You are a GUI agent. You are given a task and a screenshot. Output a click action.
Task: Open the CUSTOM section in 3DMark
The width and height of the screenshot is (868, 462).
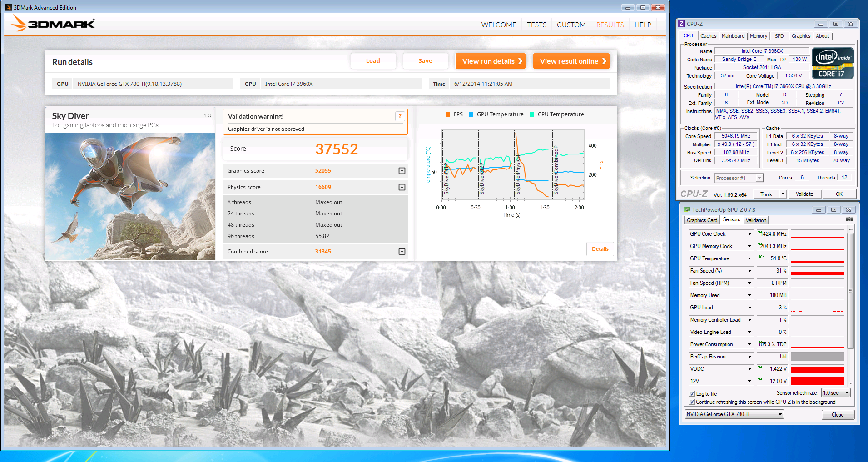pos(571,25)
